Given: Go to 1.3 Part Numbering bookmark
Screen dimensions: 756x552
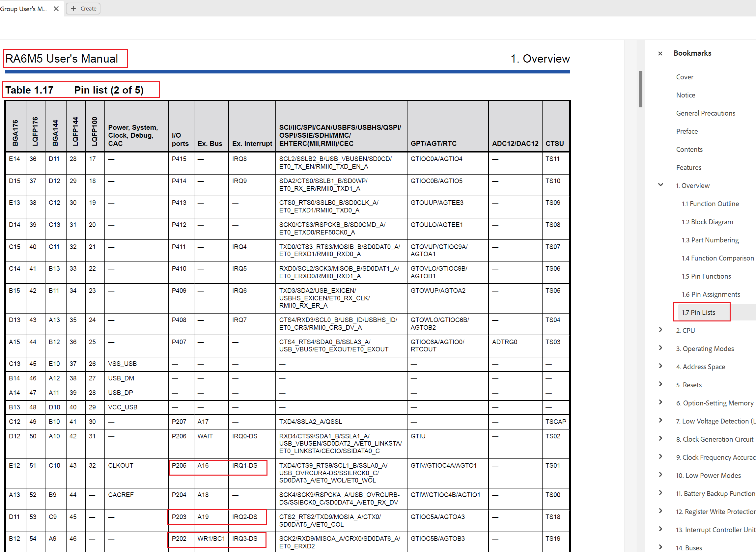Looking at the screenshot, I should tap(710, 240).
